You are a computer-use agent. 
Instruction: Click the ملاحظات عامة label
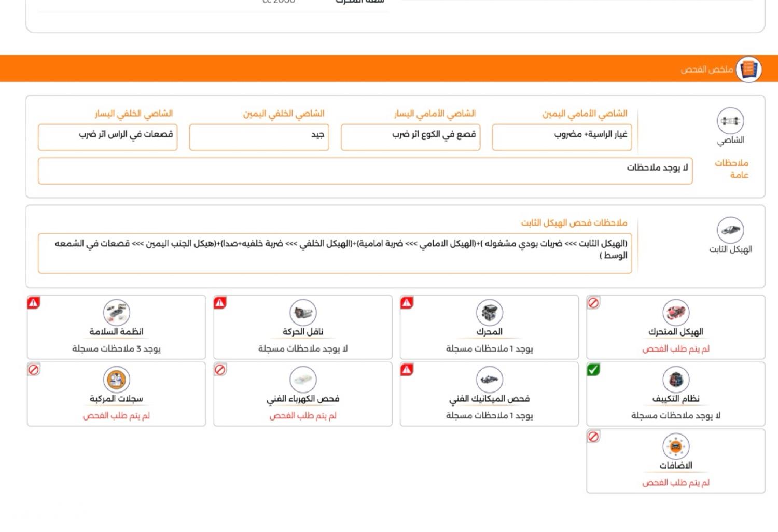pos(732,169)
